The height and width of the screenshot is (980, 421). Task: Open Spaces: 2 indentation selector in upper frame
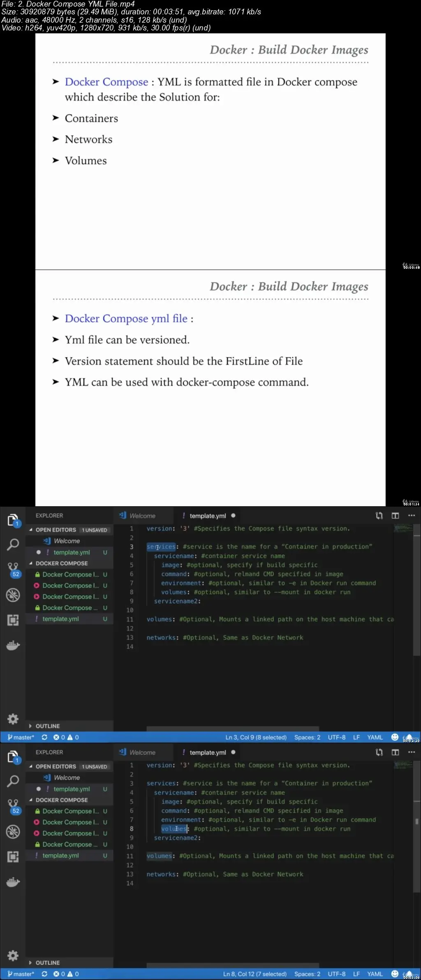click(307, 737)
